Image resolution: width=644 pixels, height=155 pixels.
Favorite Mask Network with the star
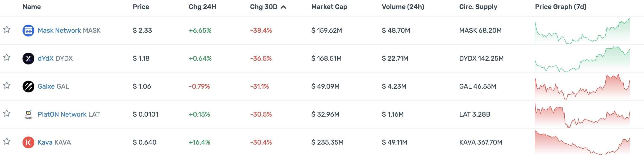point(7,30)
